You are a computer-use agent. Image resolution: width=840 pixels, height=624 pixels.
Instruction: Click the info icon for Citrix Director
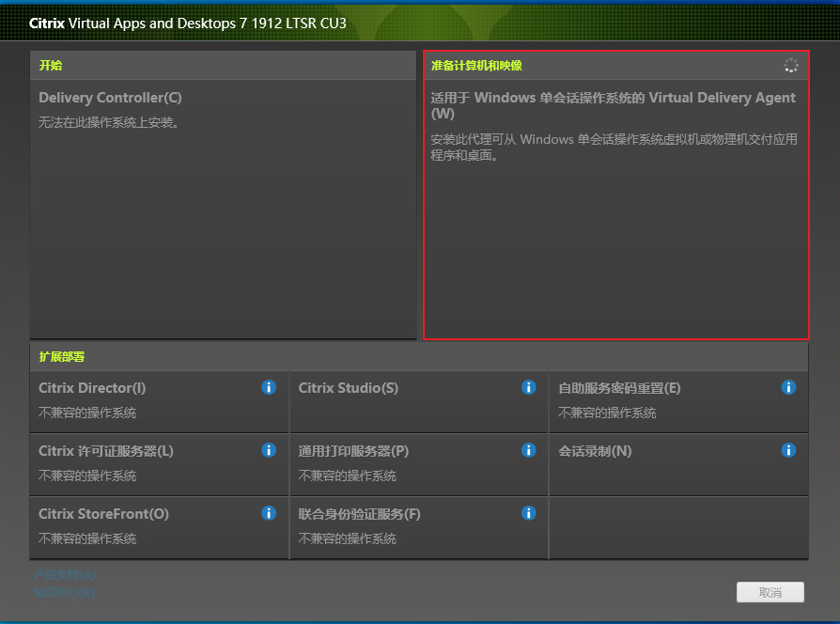(x=269, y=387)
